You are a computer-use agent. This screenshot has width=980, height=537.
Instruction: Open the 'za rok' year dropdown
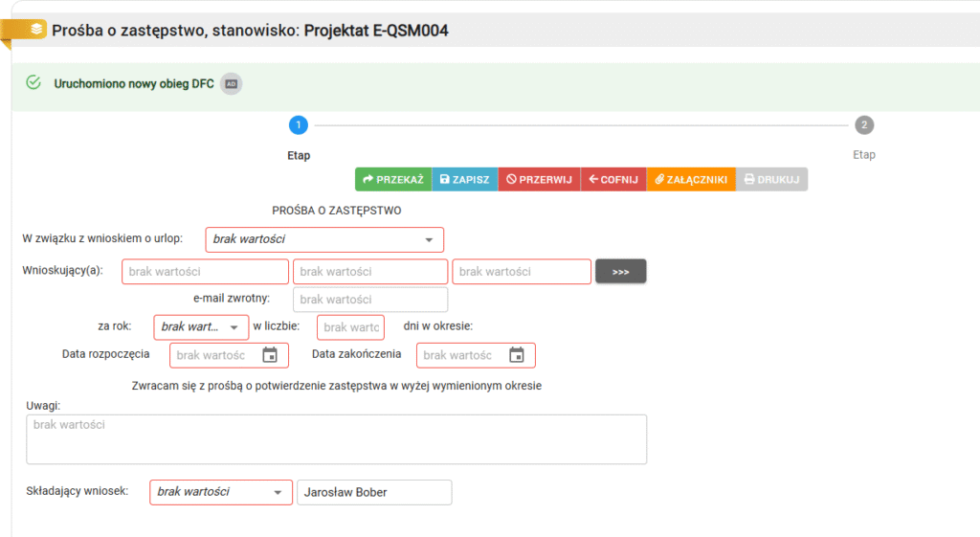pos(201,327)
